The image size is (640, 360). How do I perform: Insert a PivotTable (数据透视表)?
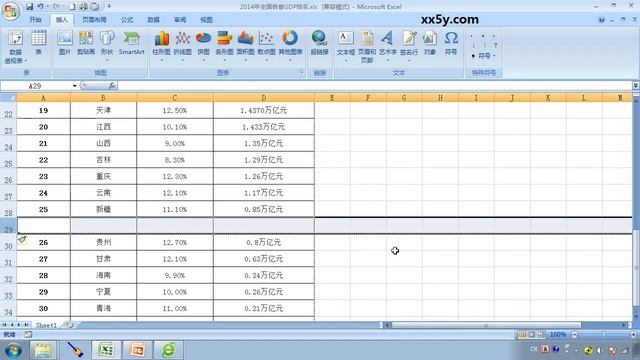coord(16,47)
